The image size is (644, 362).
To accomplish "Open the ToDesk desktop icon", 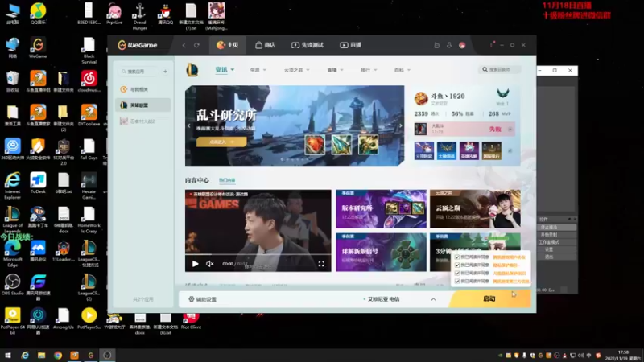I will (38, 183).
